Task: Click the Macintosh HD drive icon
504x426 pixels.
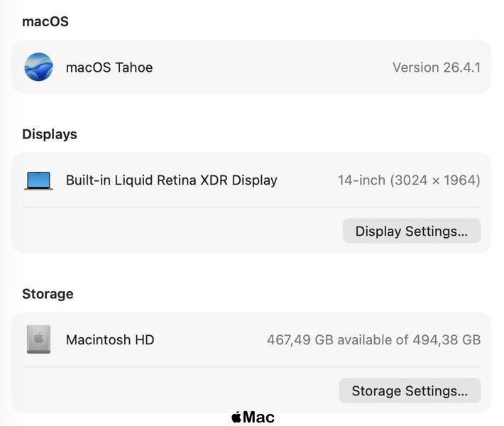Action: click(38, 339)
